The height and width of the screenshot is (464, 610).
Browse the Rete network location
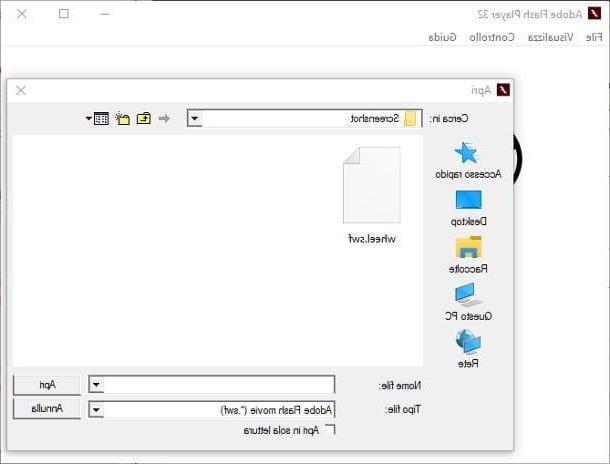click(468, 349)
